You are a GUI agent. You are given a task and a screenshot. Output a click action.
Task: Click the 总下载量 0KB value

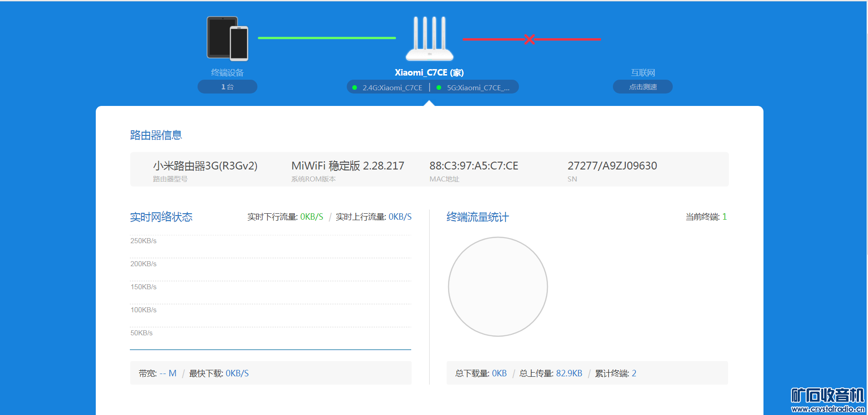coord(499,374)
